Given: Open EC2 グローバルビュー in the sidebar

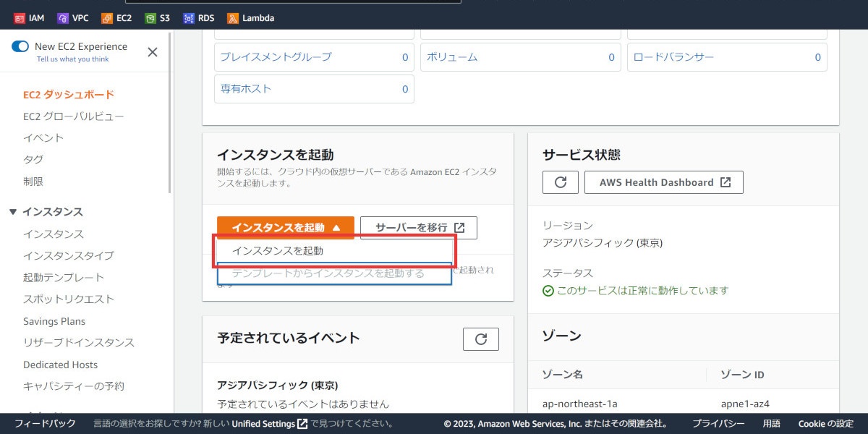Looking at the screenshot, I should tap(74, 116).
